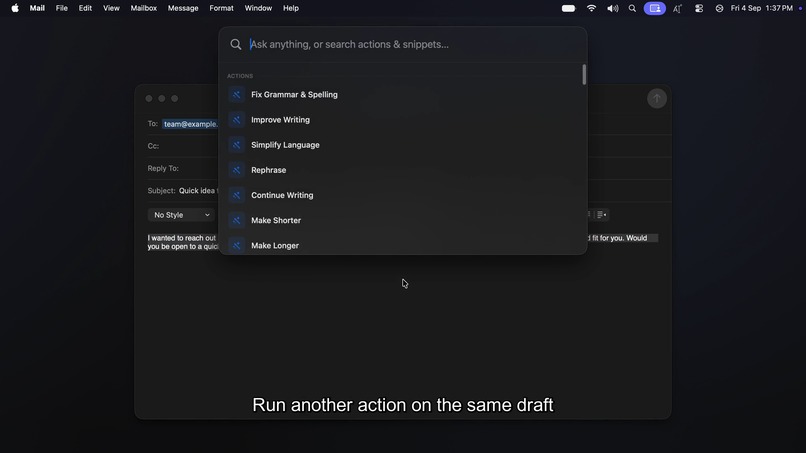
Task: Click the text alignment icon in Mail toolbar
Action: click(601, 215)
